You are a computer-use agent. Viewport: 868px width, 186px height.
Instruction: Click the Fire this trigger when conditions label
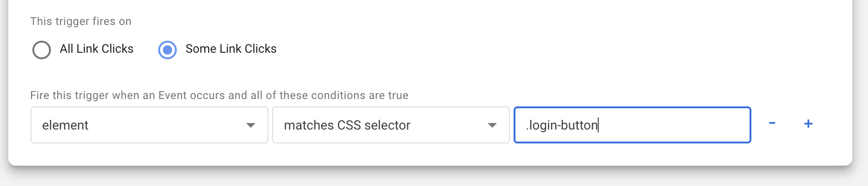click(x=219, y=95)
